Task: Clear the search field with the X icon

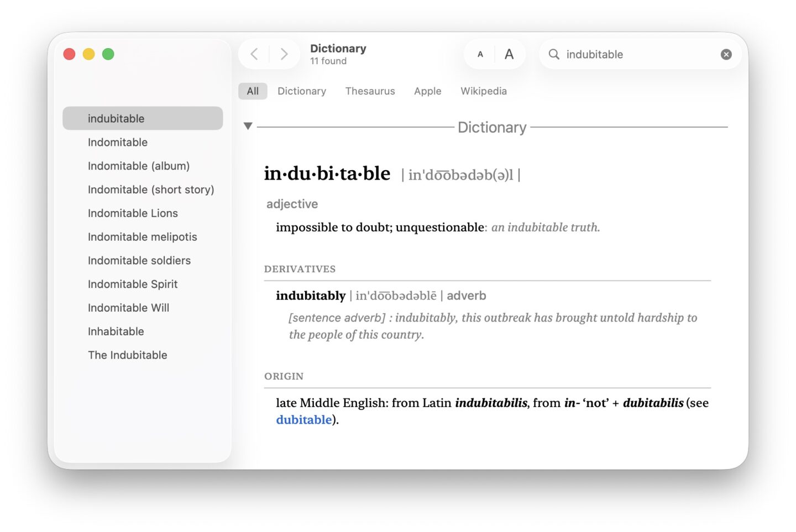Action: (726, 54)
